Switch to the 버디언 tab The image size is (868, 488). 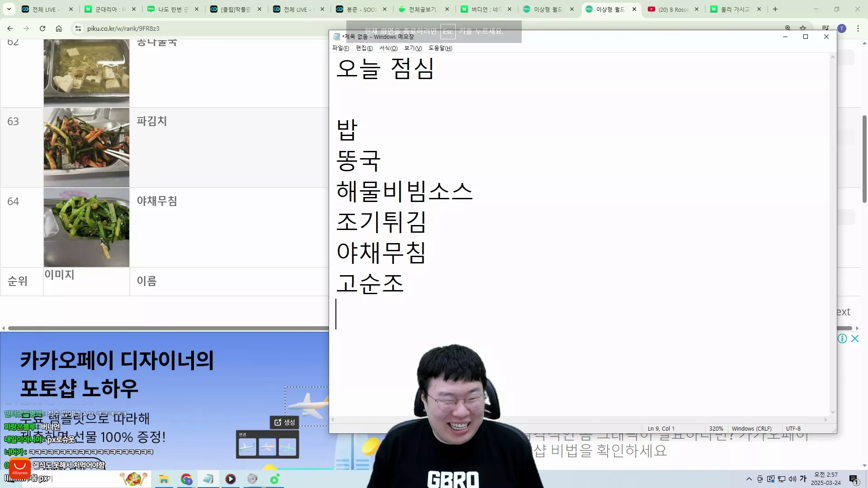485,9
